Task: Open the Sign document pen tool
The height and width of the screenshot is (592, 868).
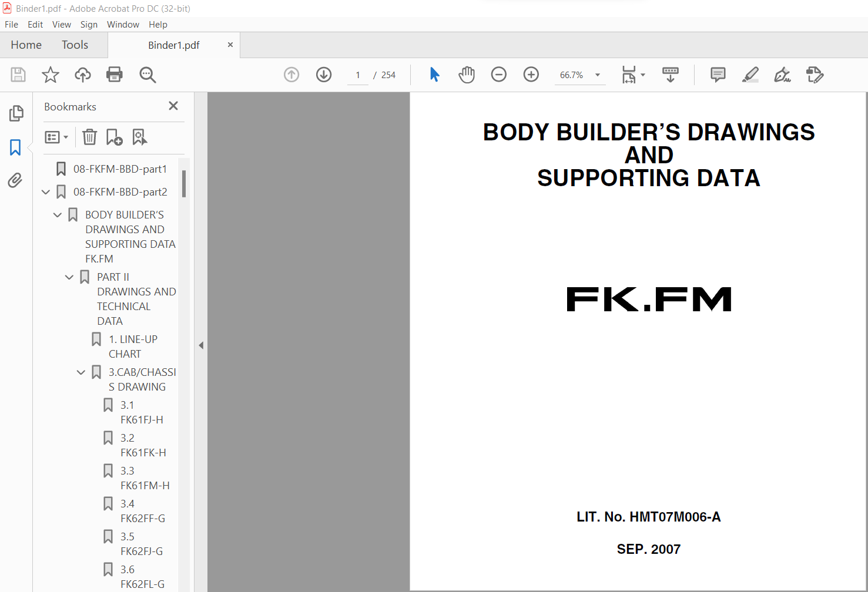Action: point(782,75)
